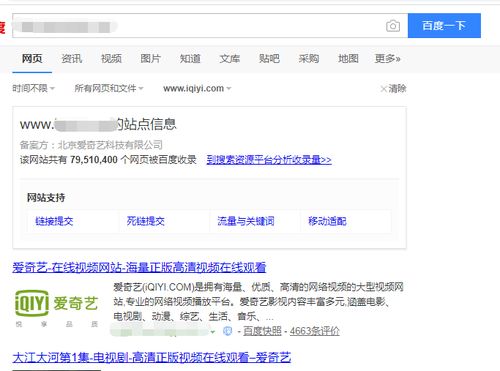Click the blue verification badge icon

click(227, 331)
